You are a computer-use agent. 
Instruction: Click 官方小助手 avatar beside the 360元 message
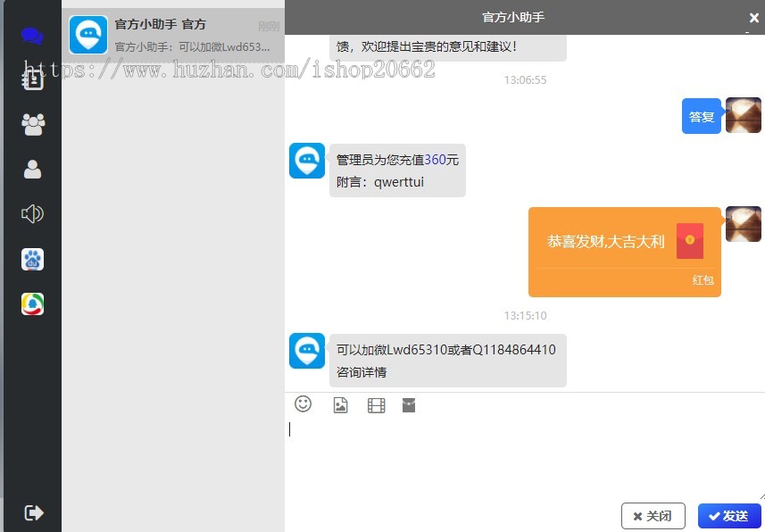coord(306,161)
